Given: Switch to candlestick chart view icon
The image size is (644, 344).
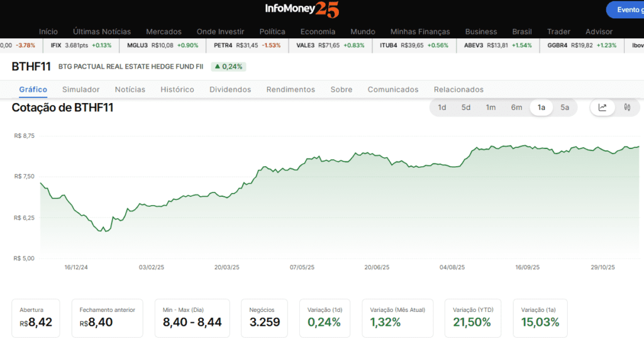Looking at the screenshot, I should click(x=627, y=108).
